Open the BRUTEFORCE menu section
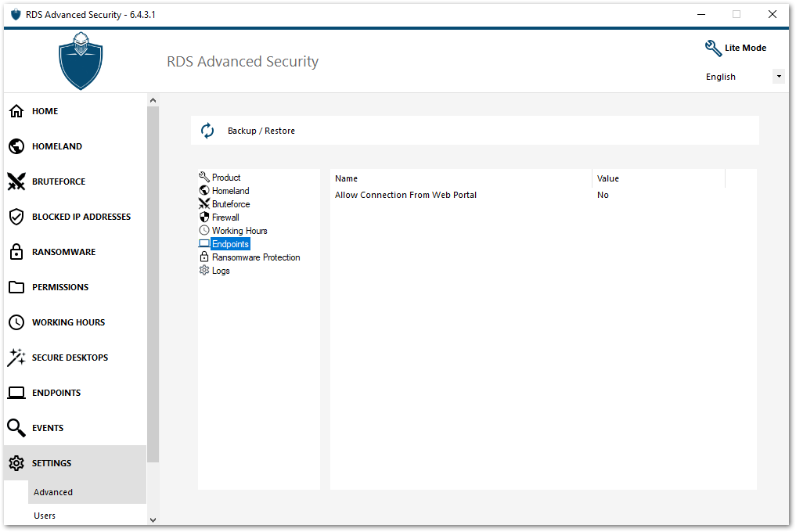796x532 pixels. coord(75,182)
